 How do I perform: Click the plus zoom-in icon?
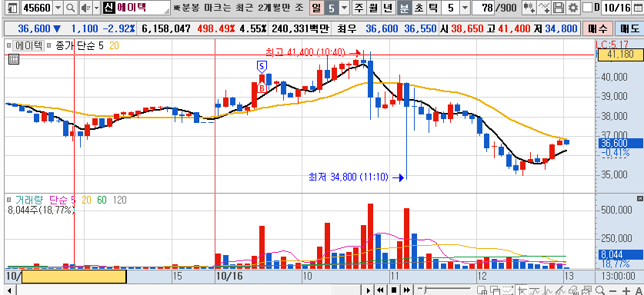(626, 291)
